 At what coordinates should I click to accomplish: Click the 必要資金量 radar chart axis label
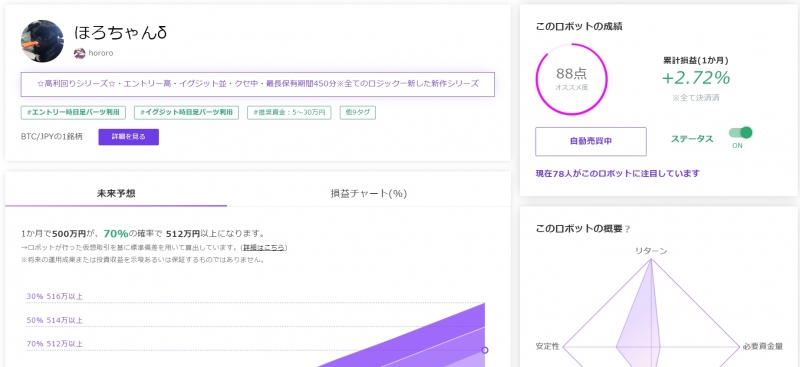coord(762,346)
